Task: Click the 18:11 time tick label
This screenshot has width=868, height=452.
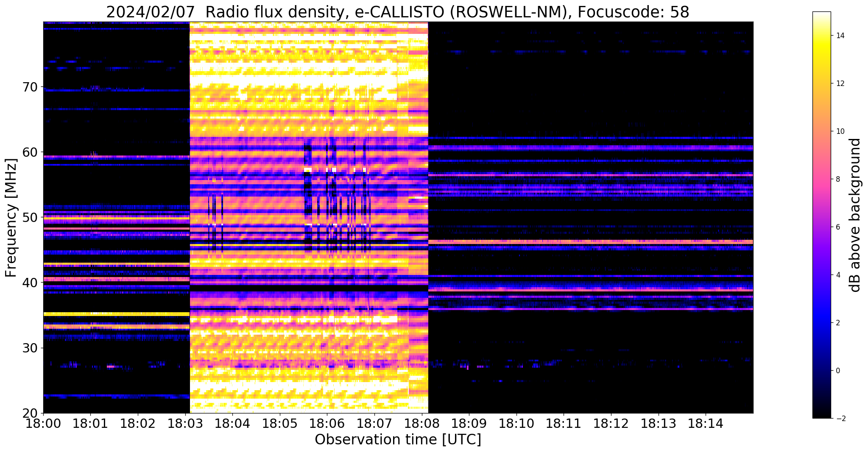Action: pyautogui.click(x=564, y=423)
